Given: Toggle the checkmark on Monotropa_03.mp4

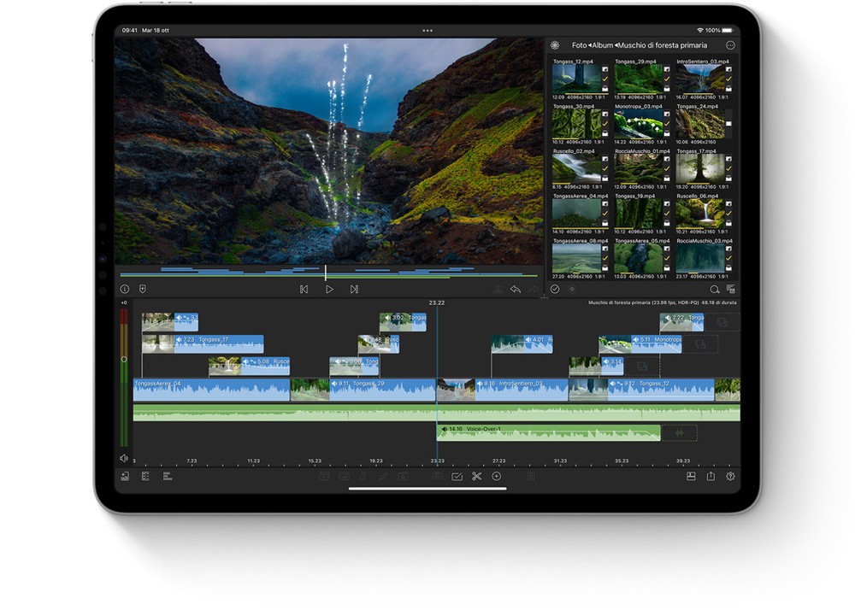Looking at the screenshot, I should click(x=667, y=126).
